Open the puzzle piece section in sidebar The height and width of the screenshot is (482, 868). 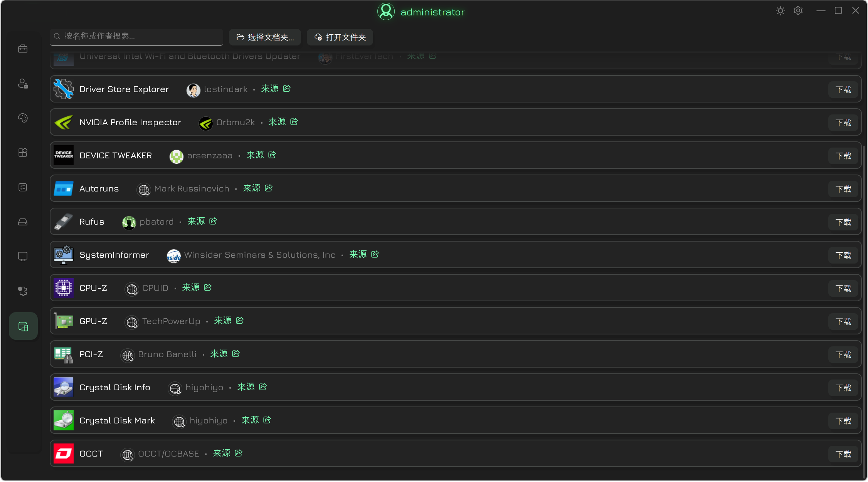[x=23, y=291]
